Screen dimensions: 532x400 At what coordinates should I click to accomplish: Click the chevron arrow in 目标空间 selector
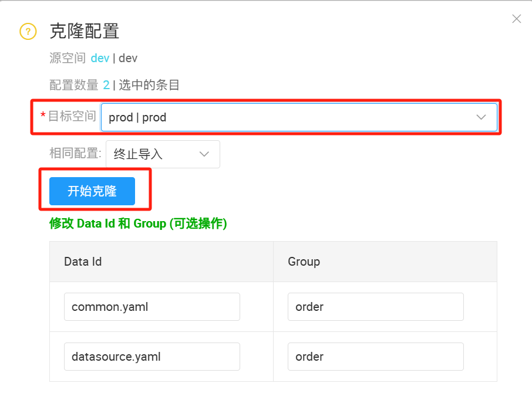click(481, 117)
